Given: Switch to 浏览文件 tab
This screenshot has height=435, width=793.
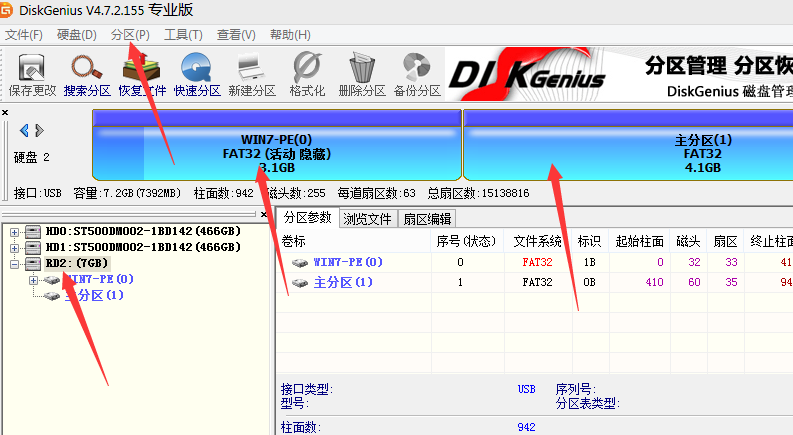Looking at the screenshot, I should 368,219.
